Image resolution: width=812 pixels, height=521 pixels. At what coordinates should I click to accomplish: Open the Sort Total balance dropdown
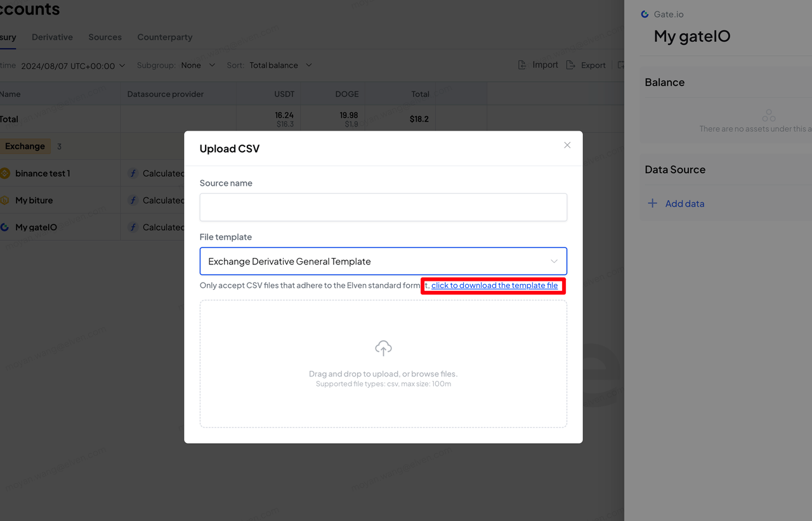(x=280, y=65)
